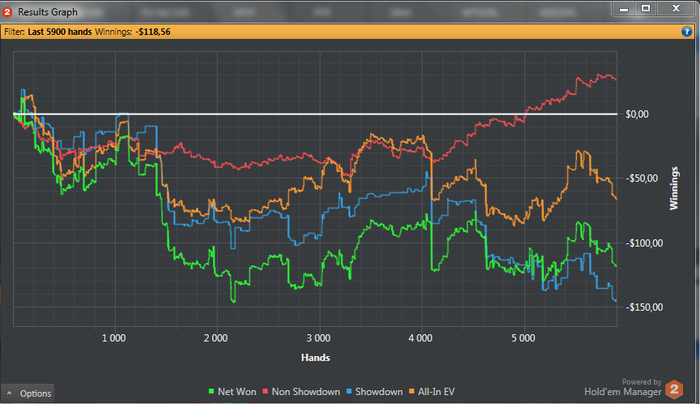This screenshot has height=404, width=700.
Task: Click the -$100,00 axis label
Action: (644, 243)
